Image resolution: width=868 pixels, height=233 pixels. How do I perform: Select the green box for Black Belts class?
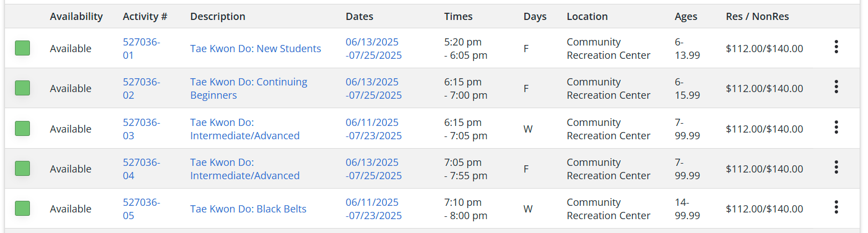coord(22,209)
